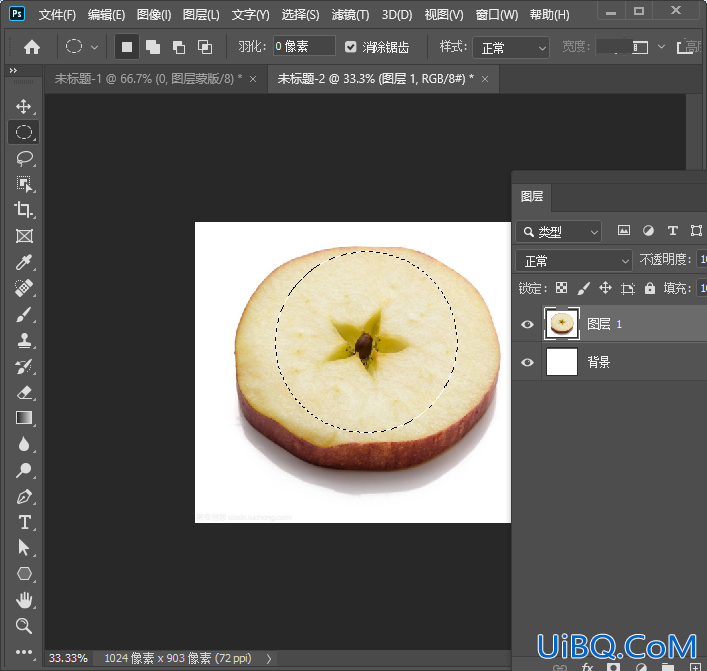Viewport: 707px width, 671px height.
Task: Select the Frame tool
Action: point(24,236)
